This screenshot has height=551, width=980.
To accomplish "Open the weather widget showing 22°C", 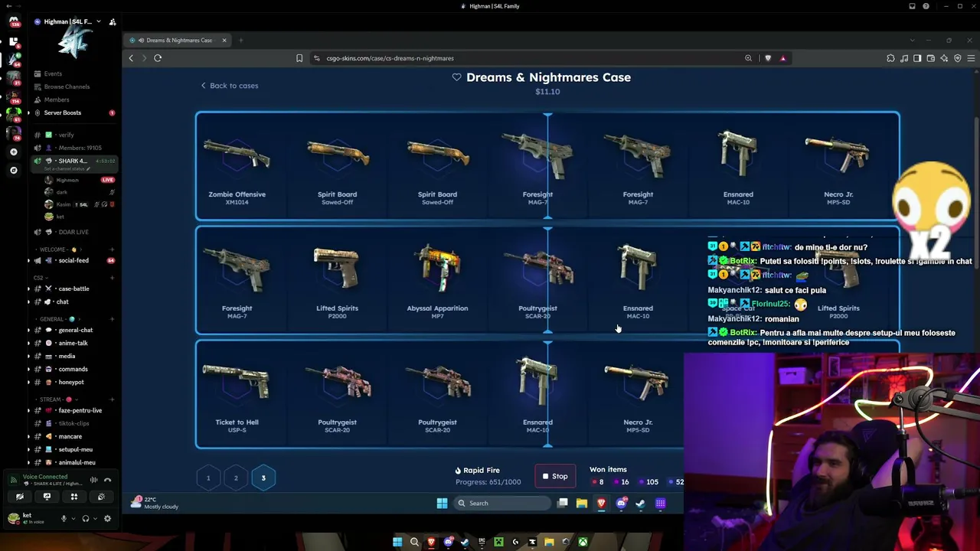I will tap(155, 503).
